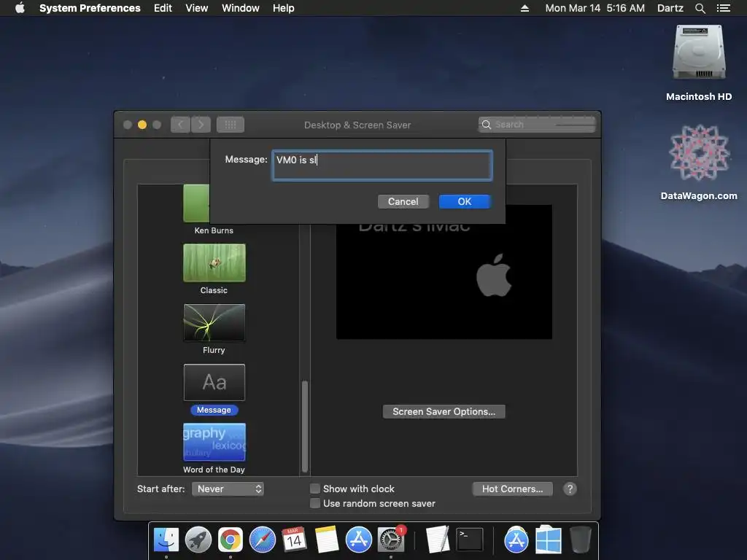
Task: Launch Launchpad rocket icon in Dock
Action: 198,540
